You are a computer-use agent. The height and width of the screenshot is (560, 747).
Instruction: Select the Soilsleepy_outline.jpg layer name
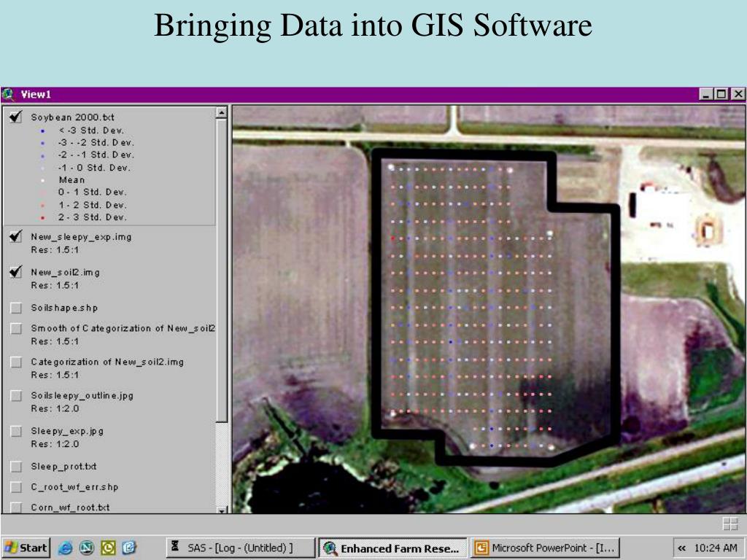pyautogui.click(x=82, y=396)
